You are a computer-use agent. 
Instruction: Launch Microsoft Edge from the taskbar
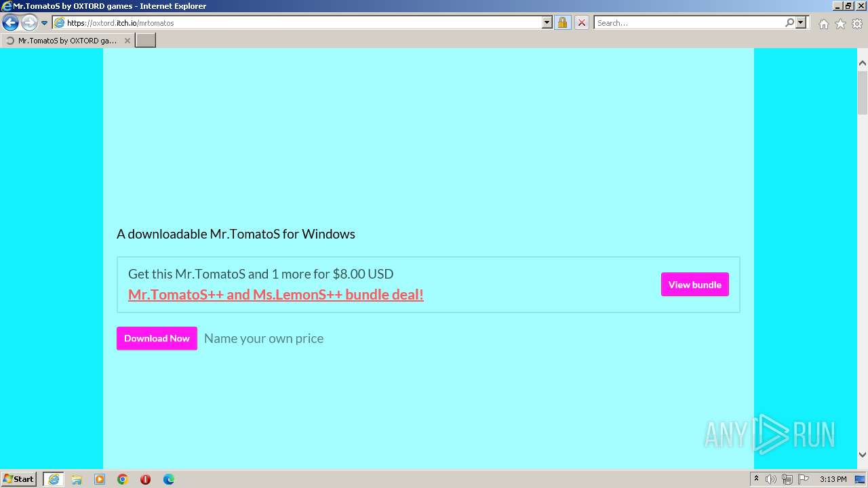click(169, 479)
